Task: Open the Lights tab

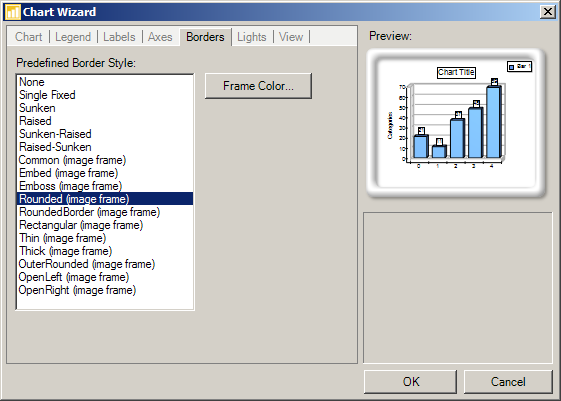Action: [x=252, y=37]
